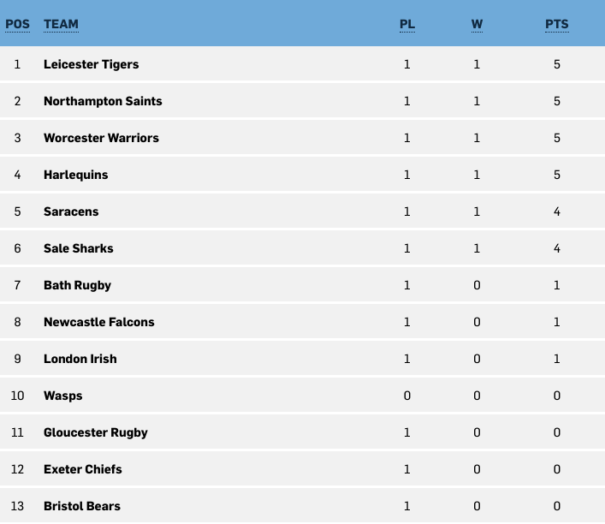Click the PTS column header
The height and width of the screenshot is (524, 605).
557,24
